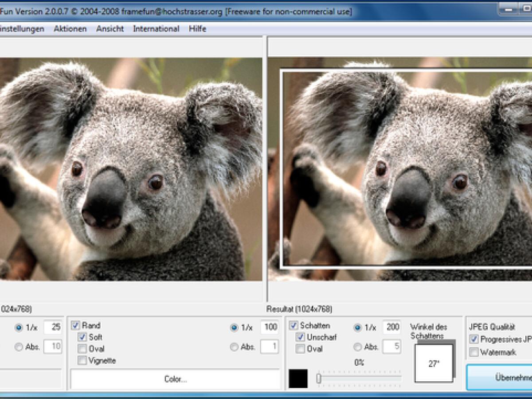The width and height of the screenshot is (532, 399).
Task: Enable the Vignette checkbox
Action: (82, 360)
